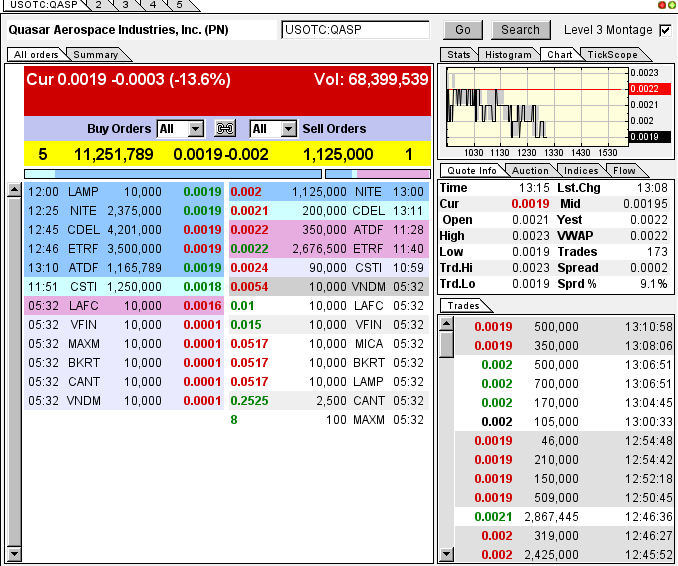This screenshot has width=678, height=566.
Task: Click the order book scroll up arrow
Action: [x=14, y=190]
